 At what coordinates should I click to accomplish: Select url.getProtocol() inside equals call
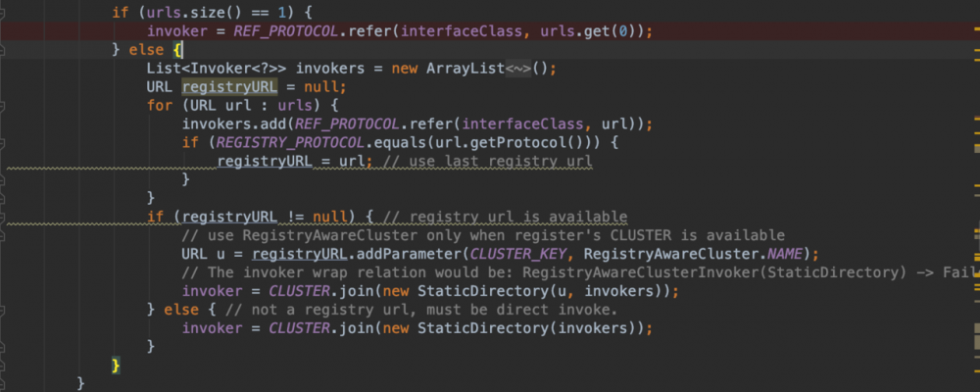513,142
